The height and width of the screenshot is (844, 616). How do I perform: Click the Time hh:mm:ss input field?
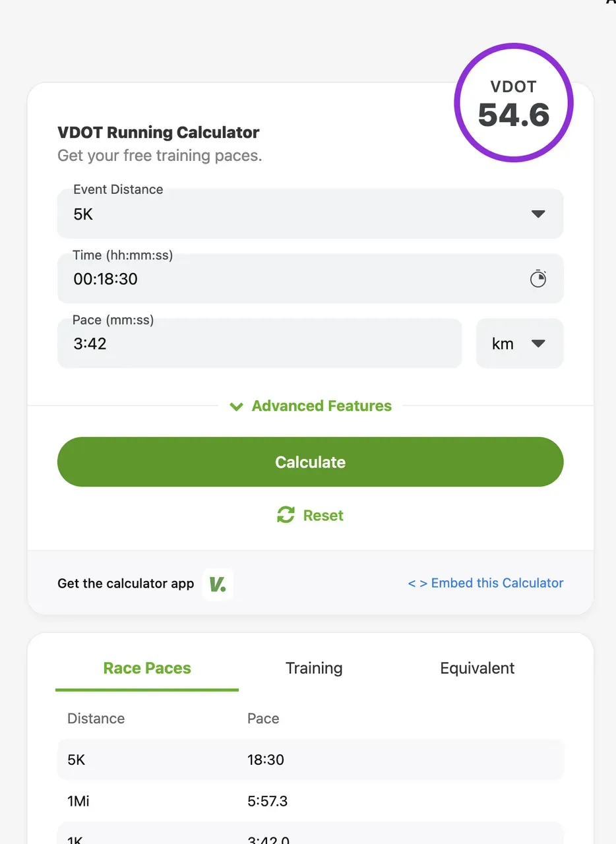pos(290,279)
